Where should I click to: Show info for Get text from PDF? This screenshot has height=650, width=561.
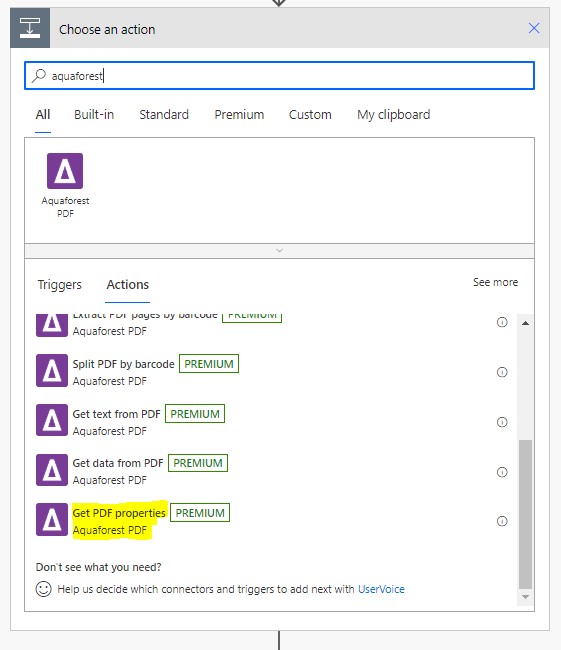(502, 422)
